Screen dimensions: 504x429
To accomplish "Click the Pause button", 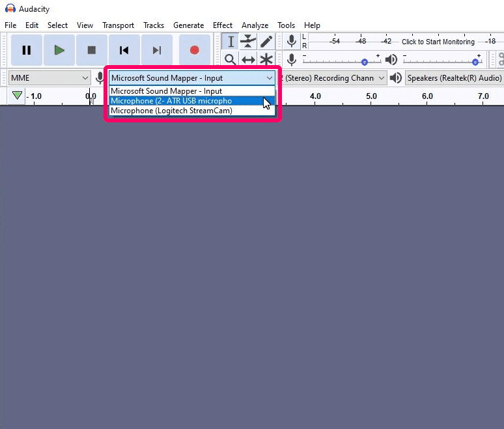I will (27, 50).
